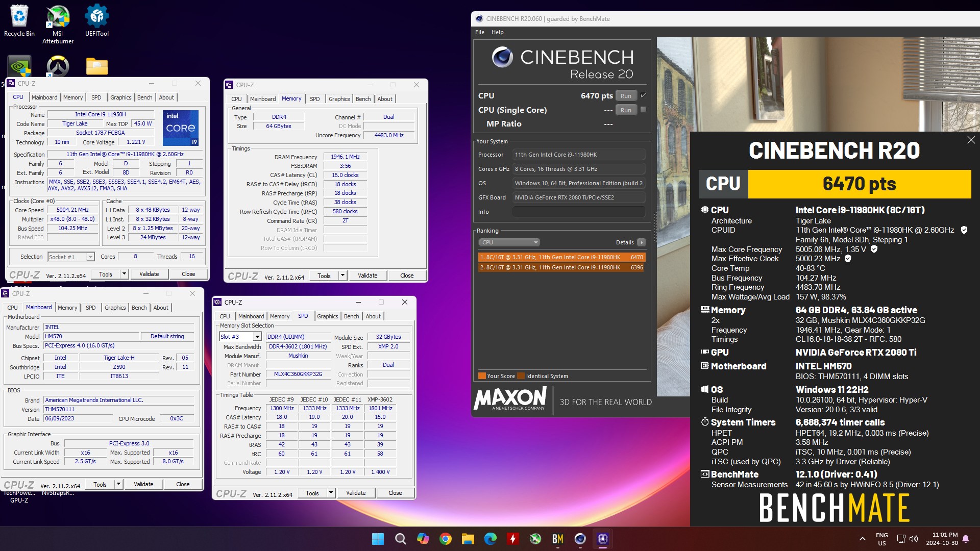Show hidden tray icons chevron
This screenshot has width=980, height=551.
[862, 539]
